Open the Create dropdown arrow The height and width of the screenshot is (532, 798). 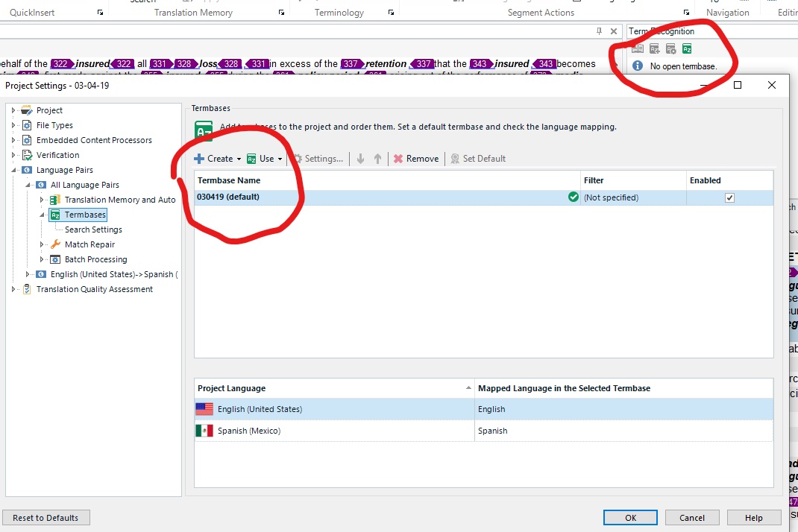point(239,158)
